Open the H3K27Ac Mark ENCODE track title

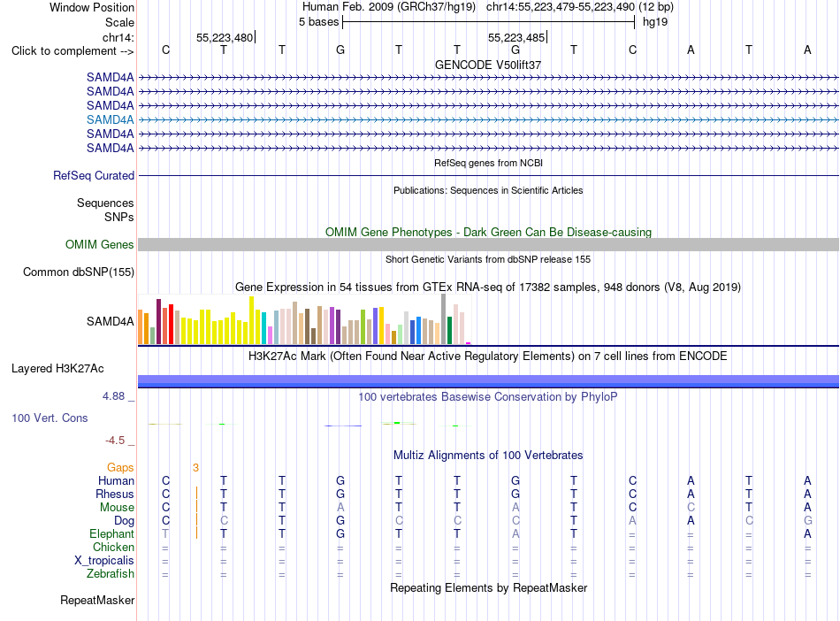pos(488,356)
